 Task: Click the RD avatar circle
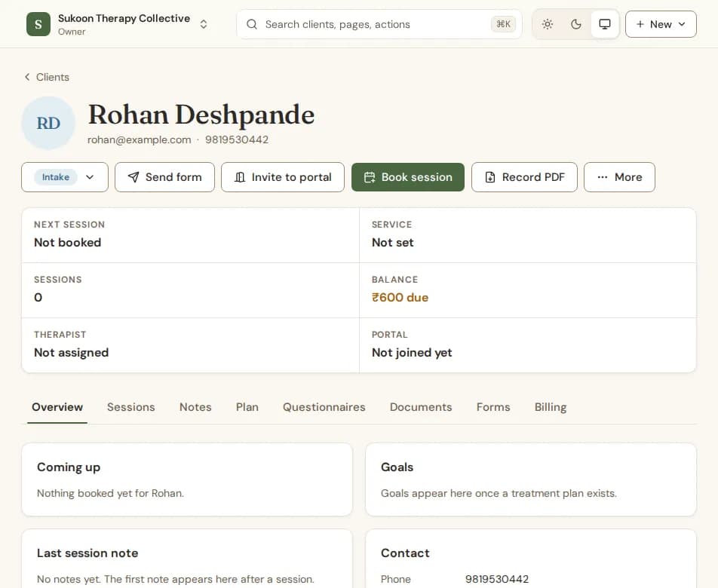(48, 123)
